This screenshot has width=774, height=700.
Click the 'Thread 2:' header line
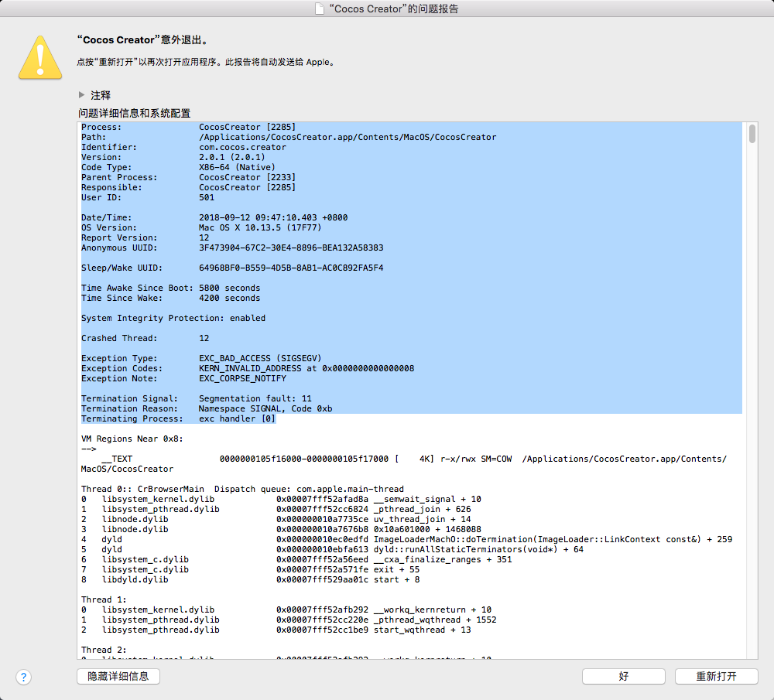pos(104,650)
